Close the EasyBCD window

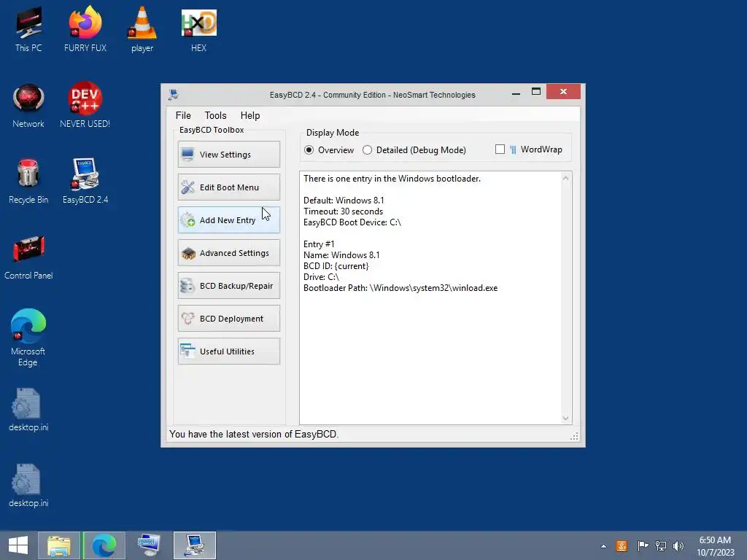564,92
